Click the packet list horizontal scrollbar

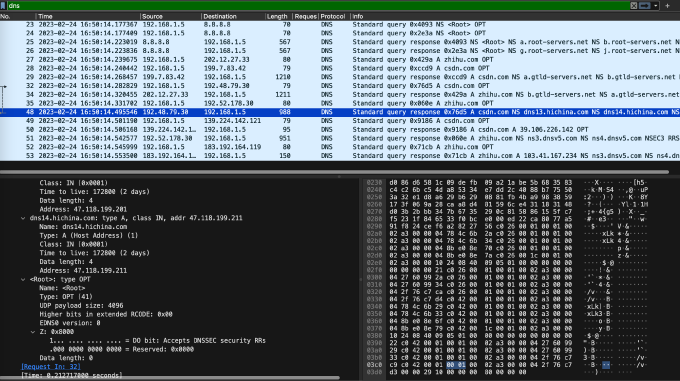click(x=334, y=172)
